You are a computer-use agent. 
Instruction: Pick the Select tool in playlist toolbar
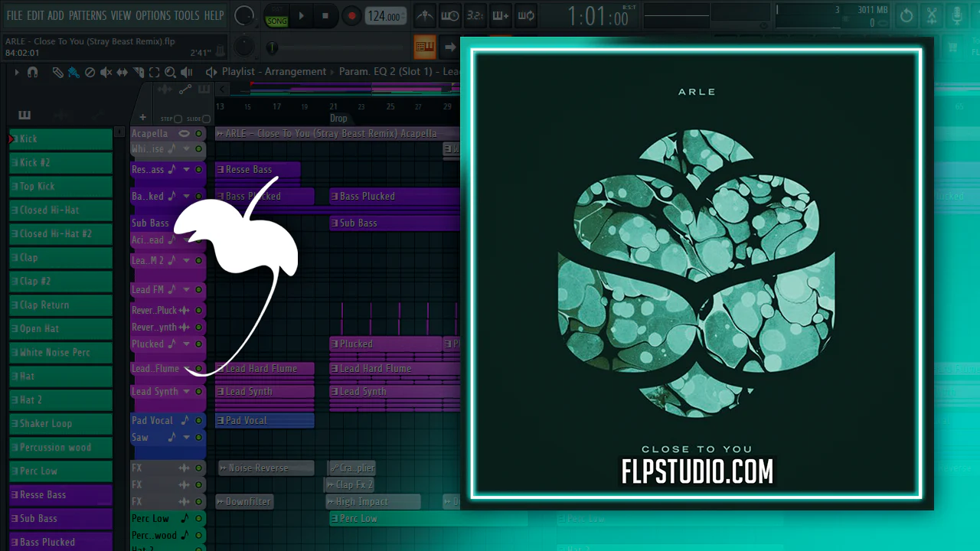[154, 72]
